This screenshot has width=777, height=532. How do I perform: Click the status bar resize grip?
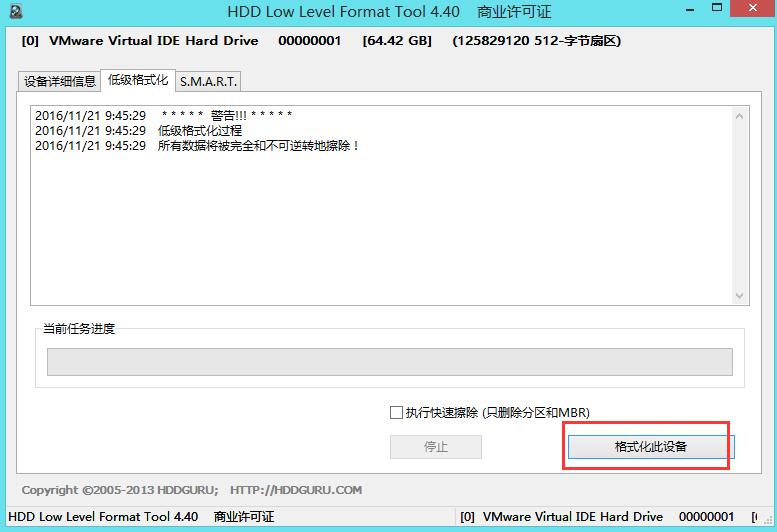pyautogui.click(x=770, y=520)
